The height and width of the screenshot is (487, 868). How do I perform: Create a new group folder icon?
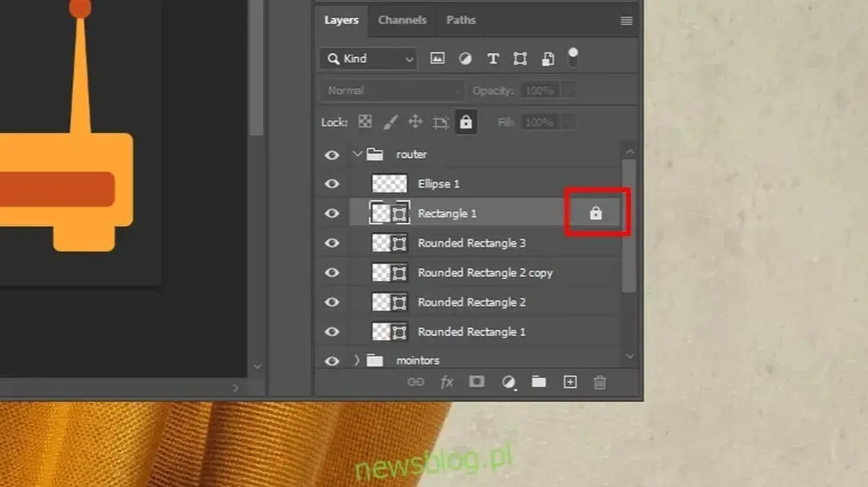coord(539,382)
